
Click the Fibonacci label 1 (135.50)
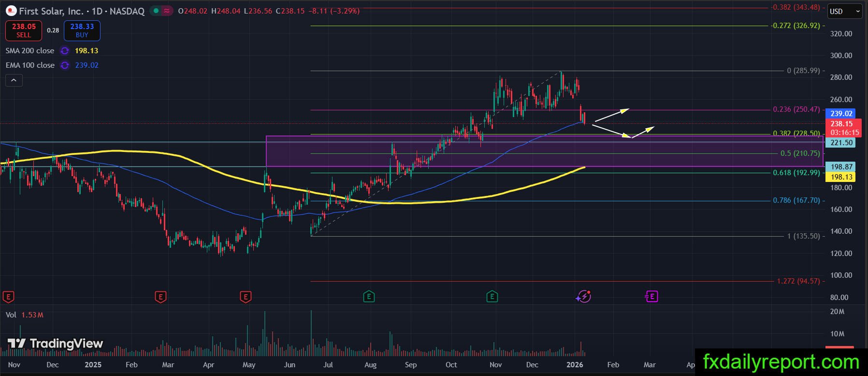pyautogui.click(x=803, y=236)
